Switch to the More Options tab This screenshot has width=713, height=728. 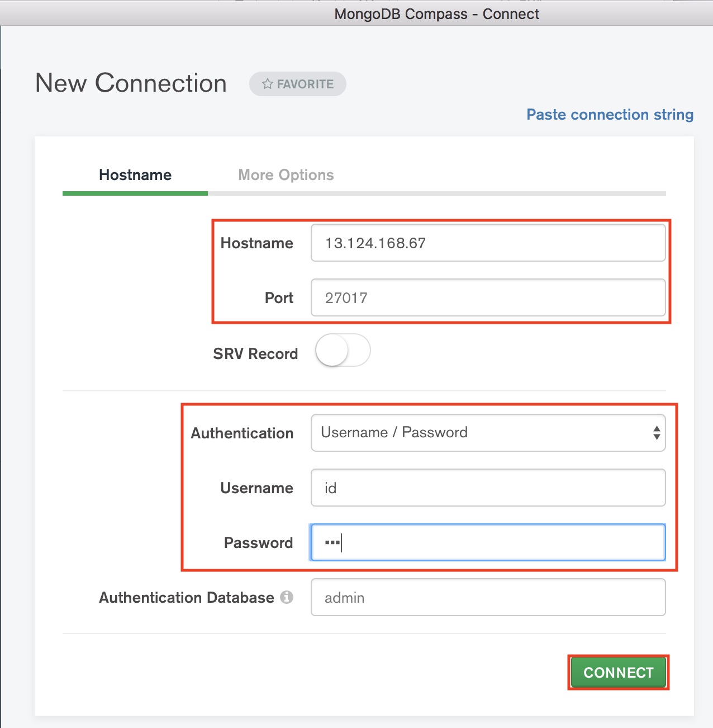click(286, 174)
